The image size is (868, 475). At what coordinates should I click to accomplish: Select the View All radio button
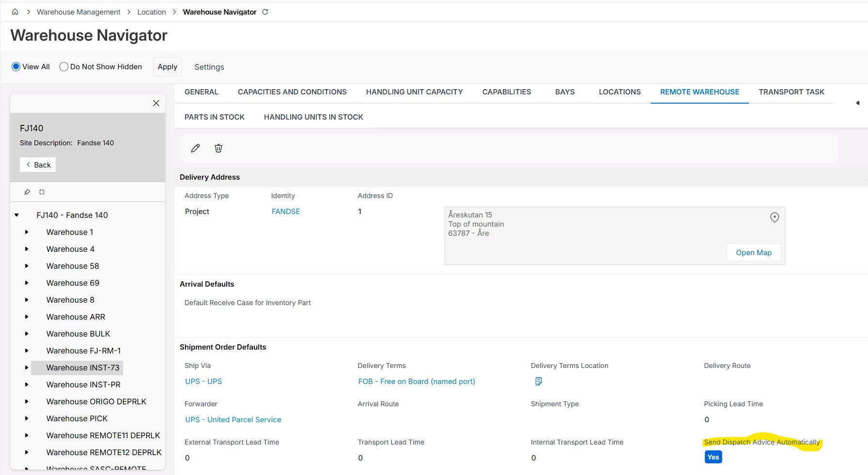tap(16, 67)
